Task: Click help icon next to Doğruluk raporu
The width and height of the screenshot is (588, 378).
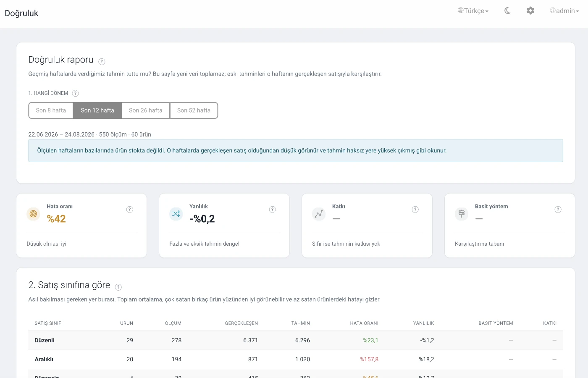Action: click(102, 62)
